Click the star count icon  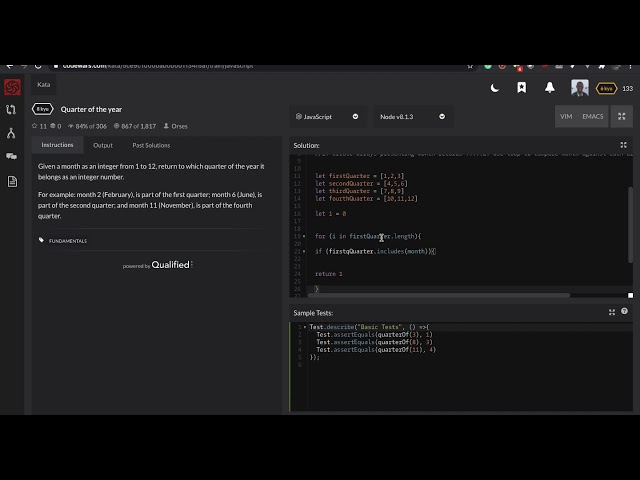point(35,126)
